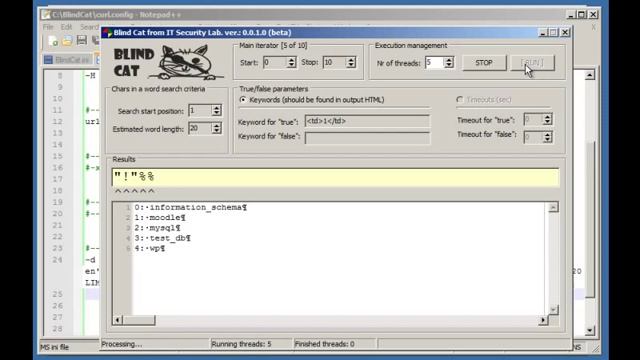Click the results horizontal scrollbar left arrow
The image size is (640, 360).
[118, 320]
